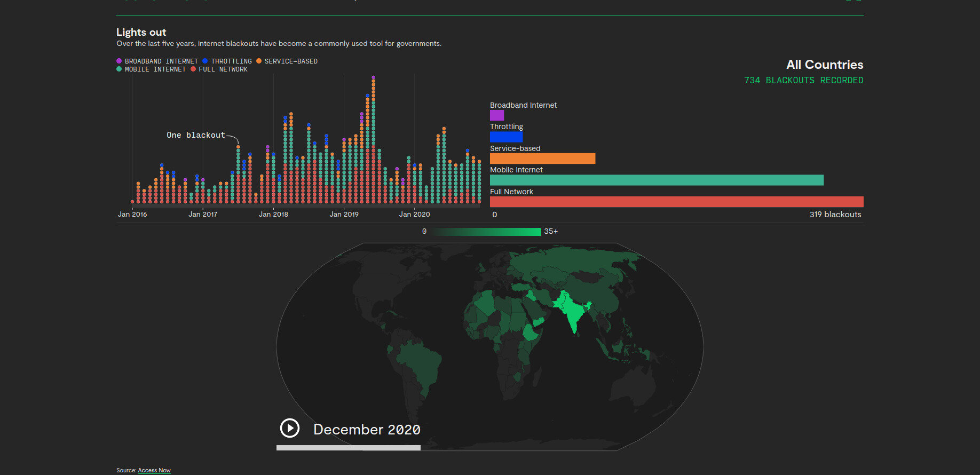Click the 0 to 35+ green gradient legend

tap(486, 232)
